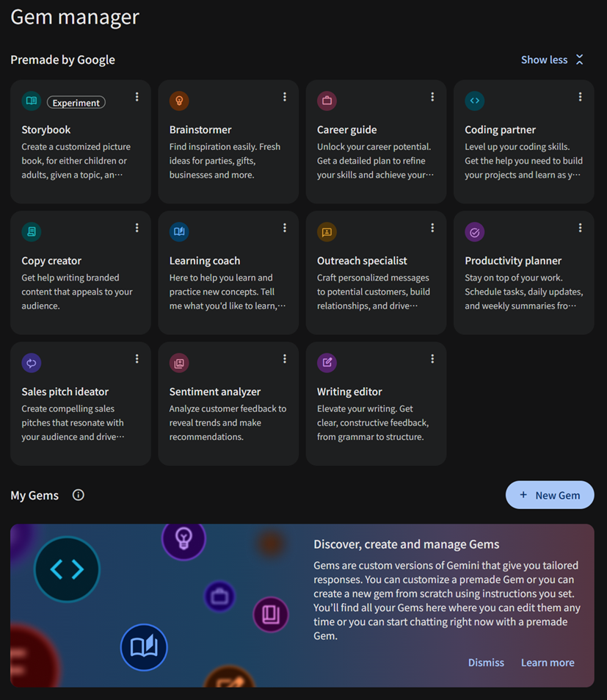The height and width of the screenshot is (700, 607).
Task: Create a New Gem
Action: tap(550, 495)
